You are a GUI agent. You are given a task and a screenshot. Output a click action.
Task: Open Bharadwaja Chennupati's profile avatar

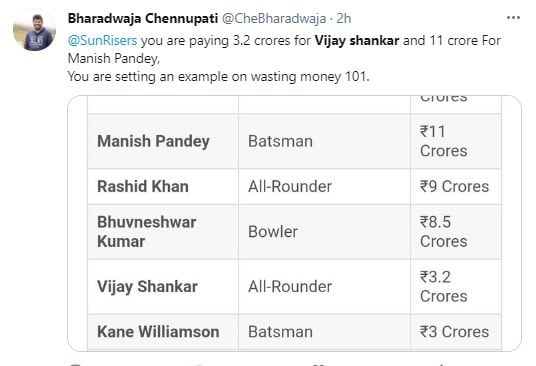(x=34, y=30)
